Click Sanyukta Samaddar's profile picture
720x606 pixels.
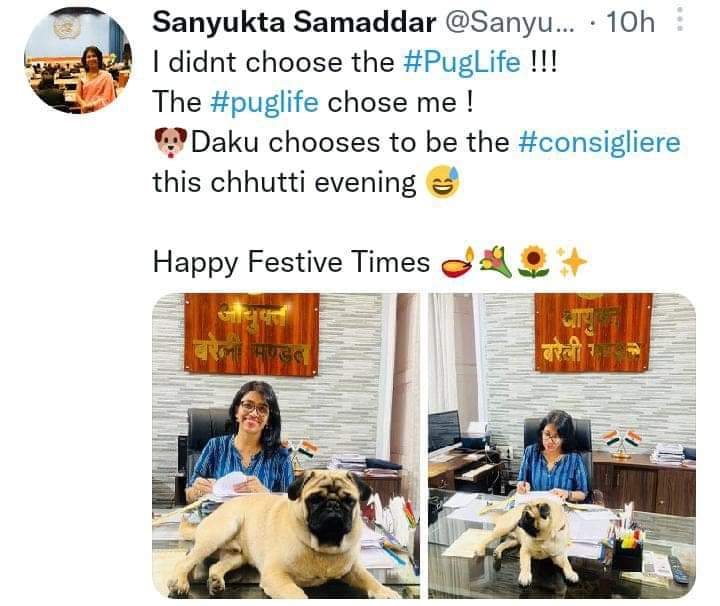(x=78, y=60)
